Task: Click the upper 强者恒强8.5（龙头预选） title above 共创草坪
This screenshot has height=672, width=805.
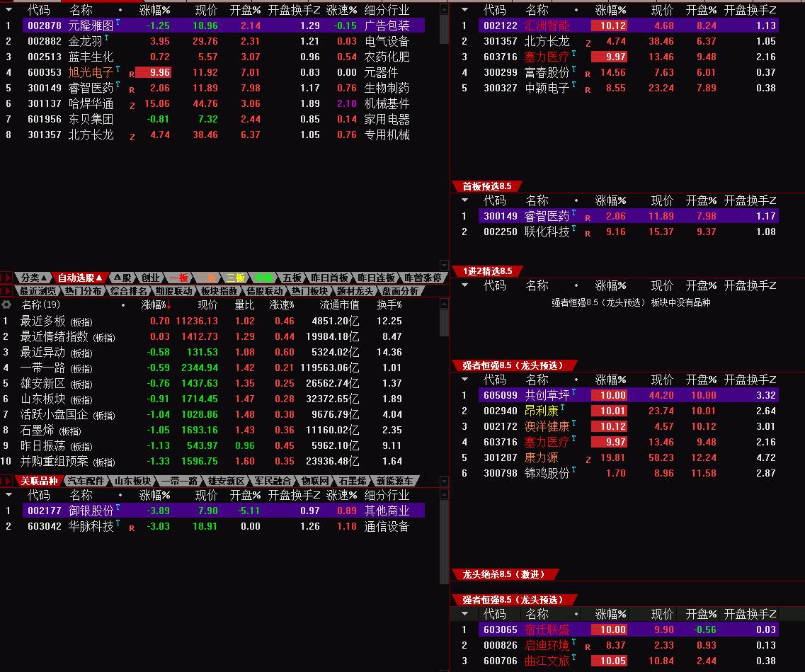Action: tap(513, 365)
